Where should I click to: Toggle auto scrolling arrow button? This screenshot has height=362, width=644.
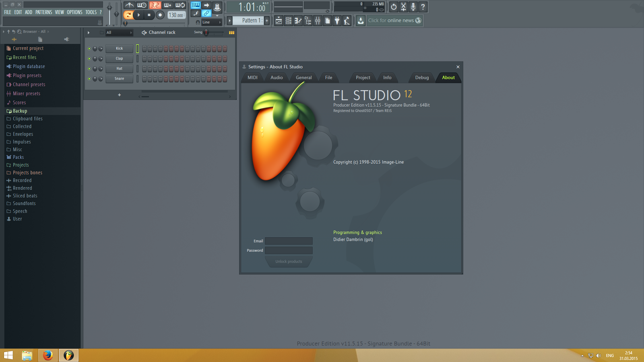[x=206, y=5]
